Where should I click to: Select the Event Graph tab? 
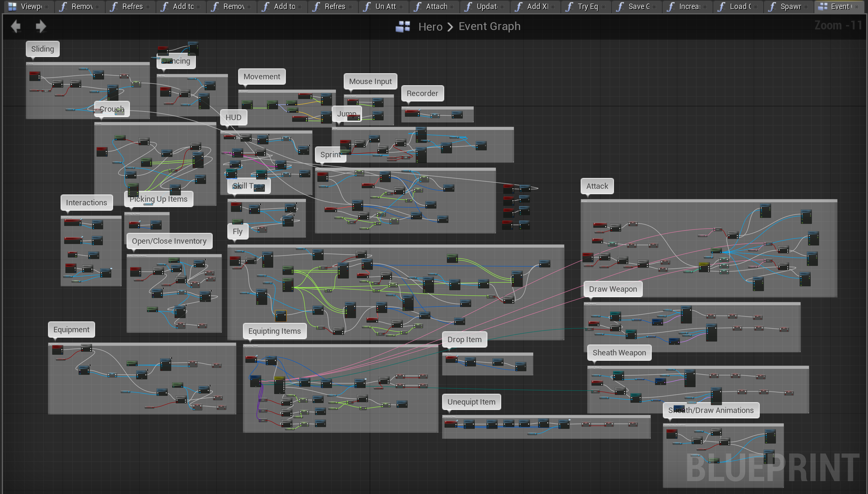coord(839,6)
